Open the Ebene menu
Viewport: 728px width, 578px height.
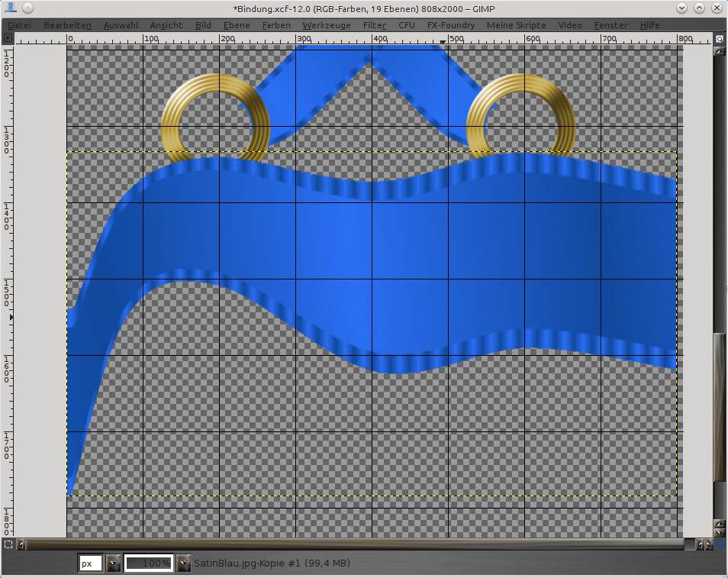click(237, 25)
